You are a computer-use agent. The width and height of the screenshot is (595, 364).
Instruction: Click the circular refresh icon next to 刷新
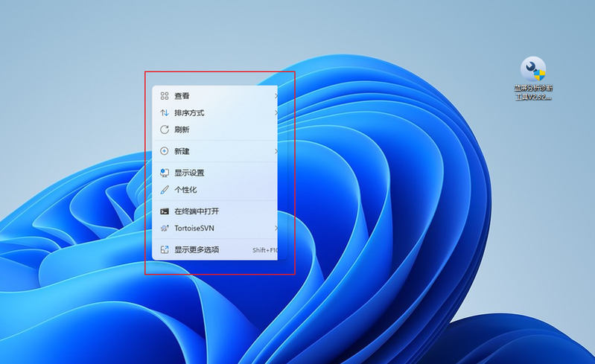point(165,130)
